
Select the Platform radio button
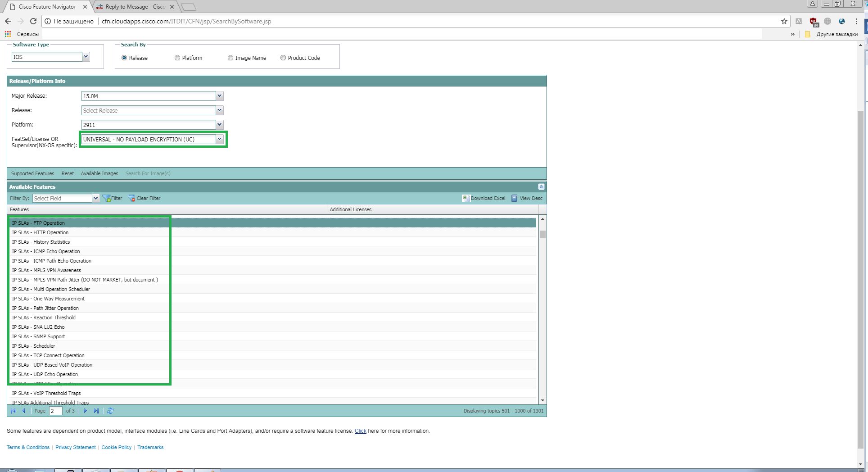(177, 58)
